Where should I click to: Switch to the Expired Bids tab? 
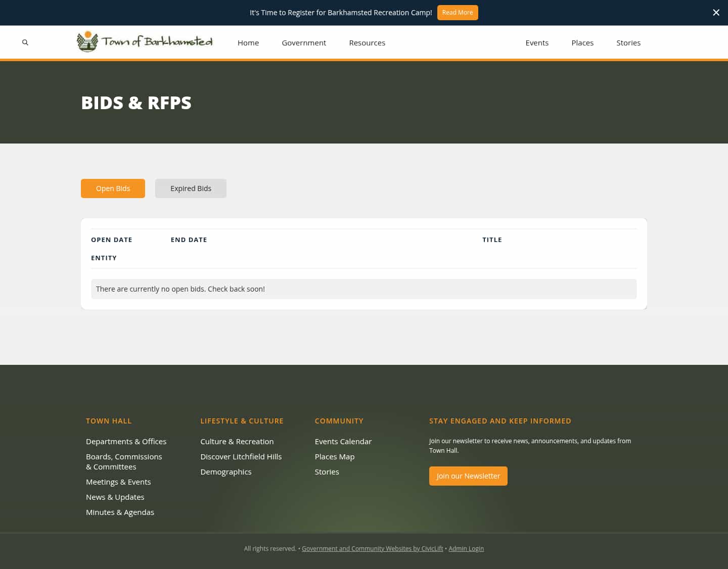(x=191, y=188)
